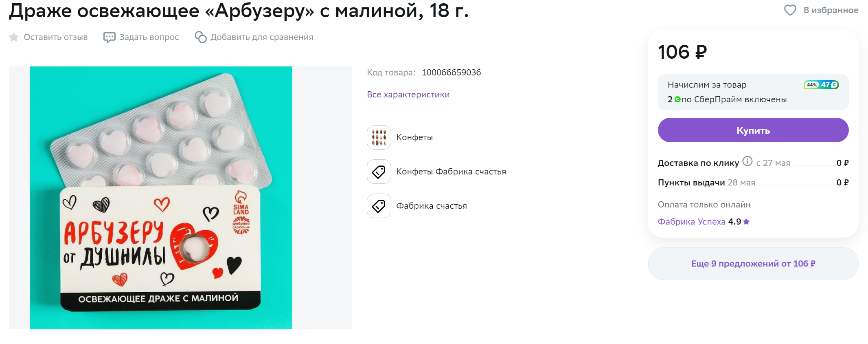Click the info icon beside Доставка по клику
Screen dimensions: 868x344
point(747,161)
